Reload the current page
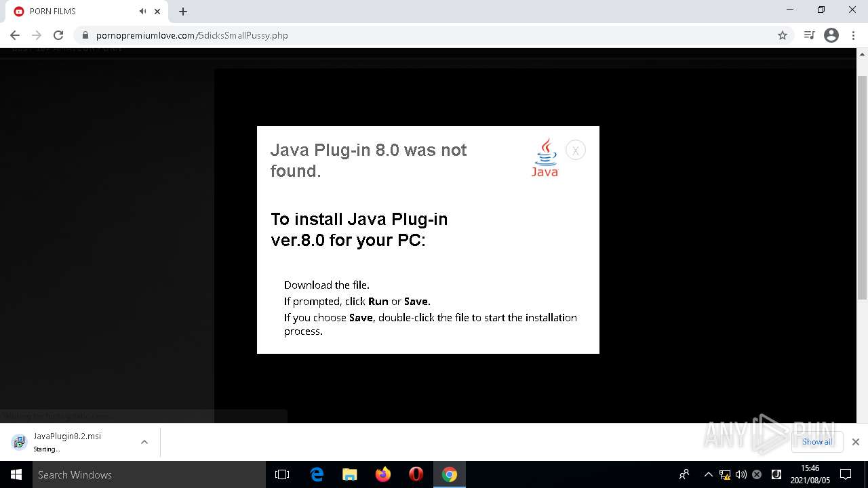 tap(58, 35)
